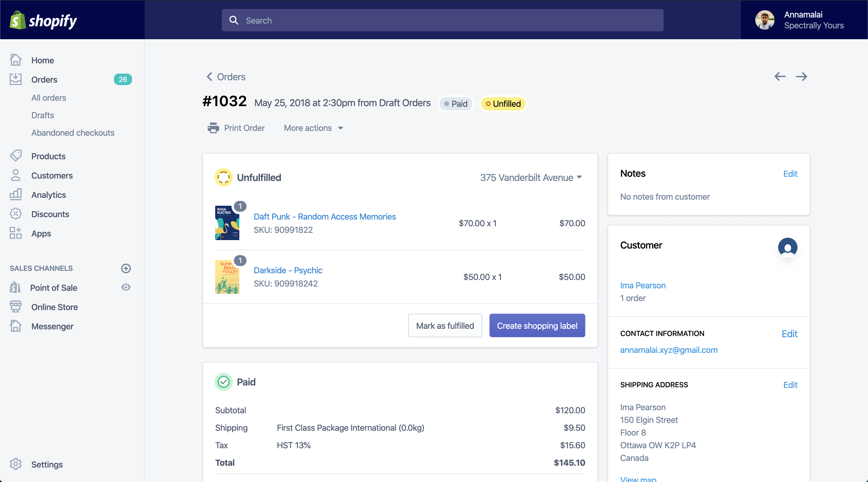Click the printer icon for Print Order

tap(213, 128)
